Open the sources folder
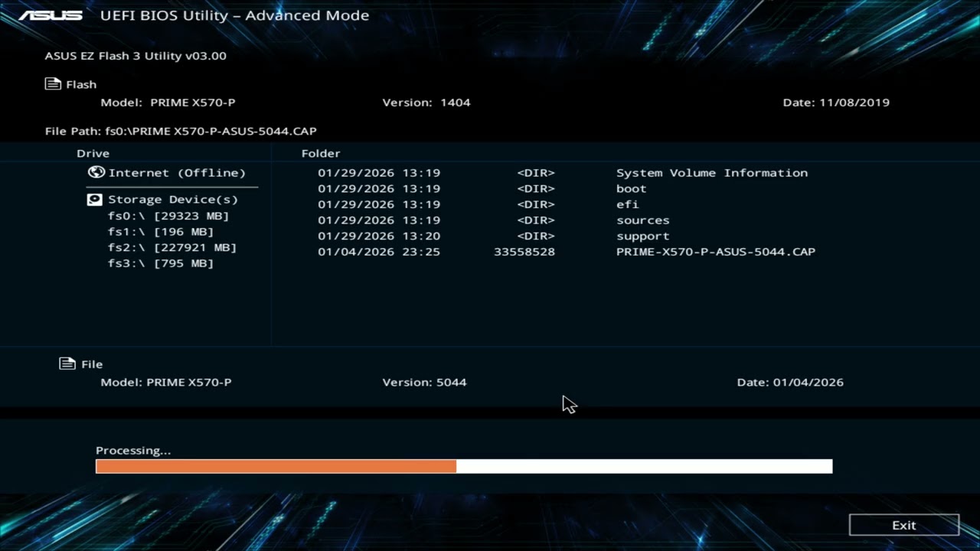This screenshot has width=980, height=551. click(643, 220)
